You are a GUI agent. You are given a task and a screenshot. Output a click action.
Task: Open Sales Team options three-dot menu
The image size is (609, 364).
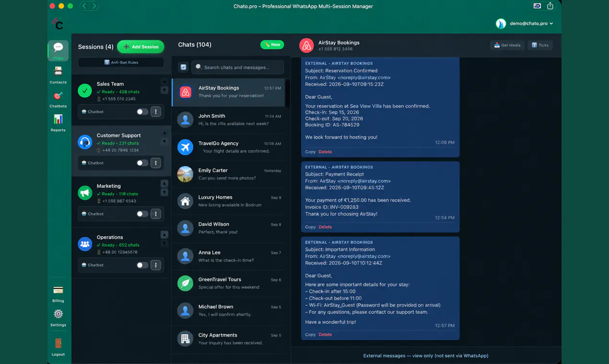click(156, 112)
